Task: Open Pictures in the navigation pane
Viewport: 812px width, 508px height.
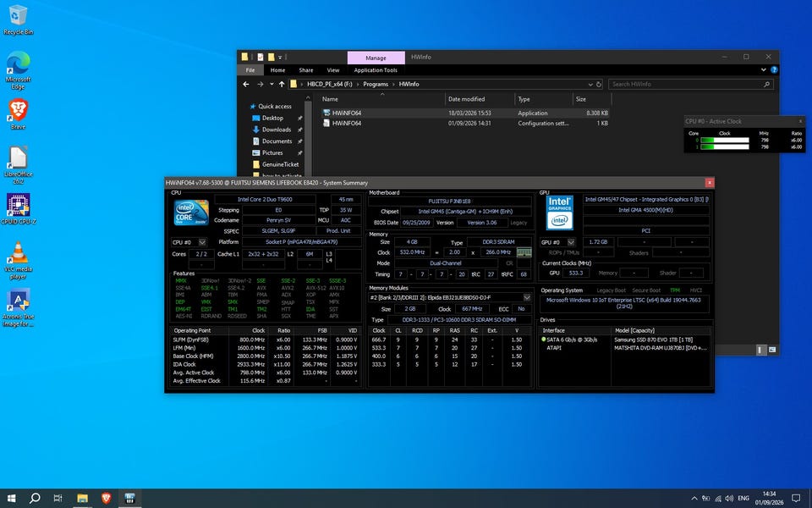Action: (x=272, y=153)
